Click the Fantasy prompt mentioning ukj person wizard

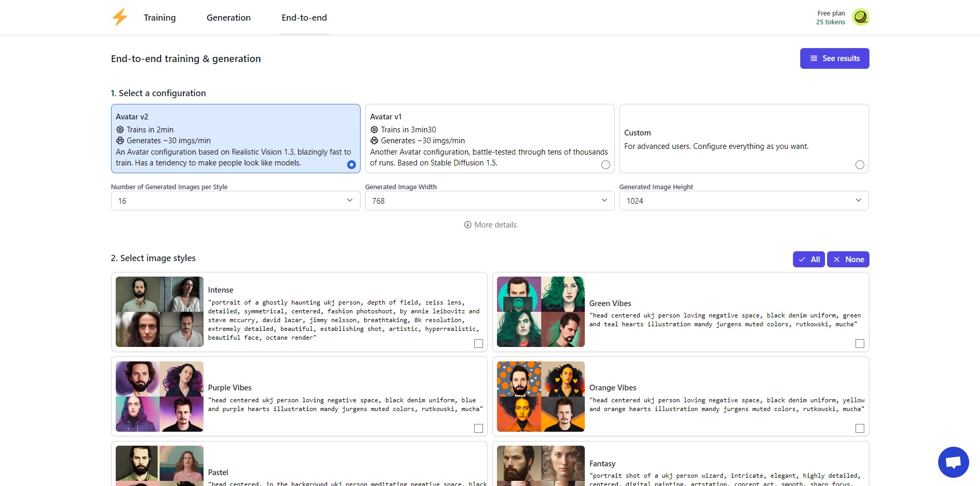click(725, 480)
